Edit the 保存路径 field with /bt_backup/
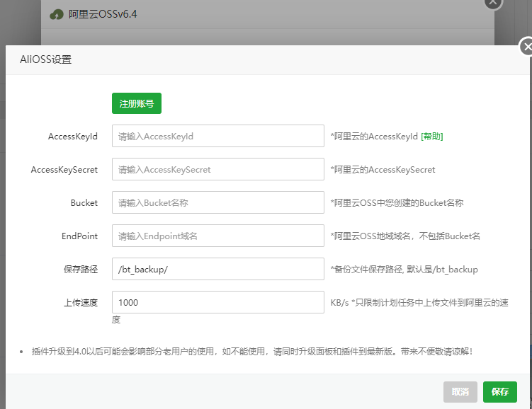 (217, 269)
